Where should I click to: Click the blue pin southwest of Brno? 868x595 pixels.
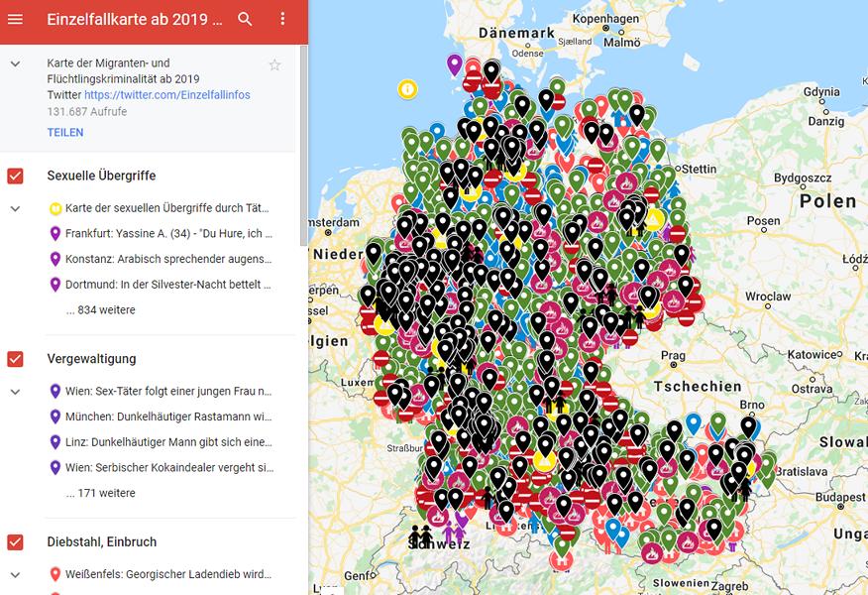pyautogui.click(x=694, y=423)
